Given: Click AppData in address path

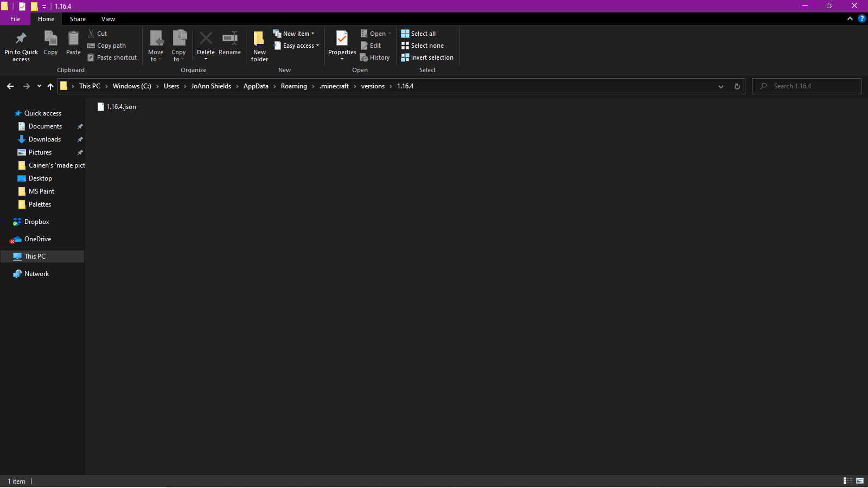Looking at the screenshot, I should (x=256, y=86).
